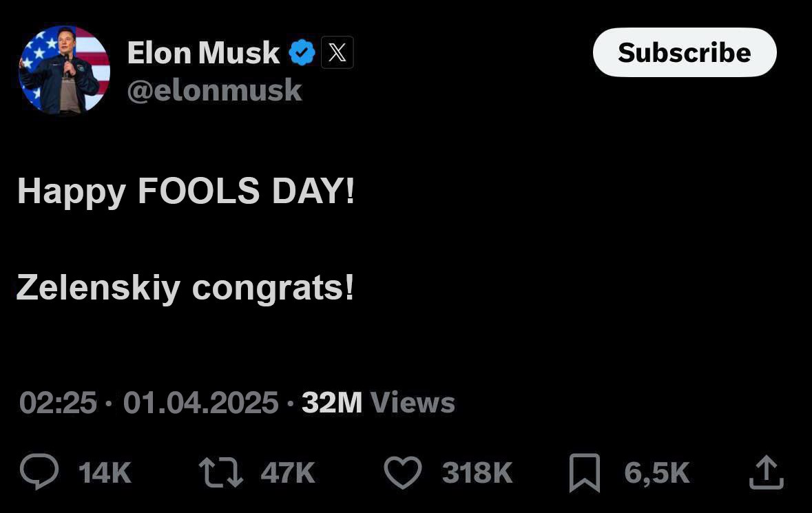
Task: Open Elon Musk's profile picture
Action: pyautogui.click(x=64, y=70)
